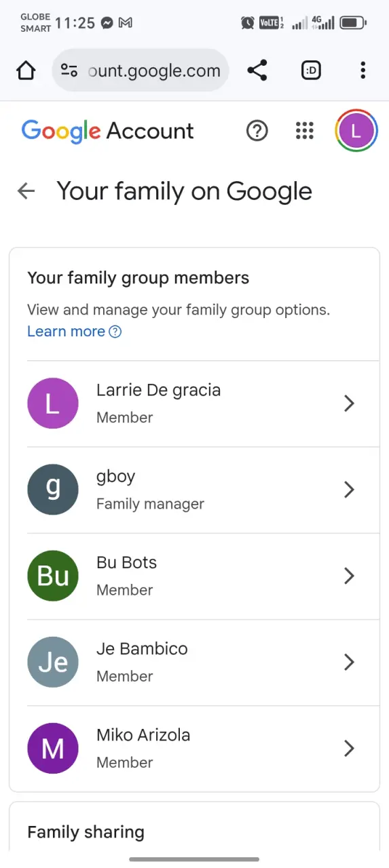Tap the browser home icon
Viewport: 389px width, 868px height.
26,71
